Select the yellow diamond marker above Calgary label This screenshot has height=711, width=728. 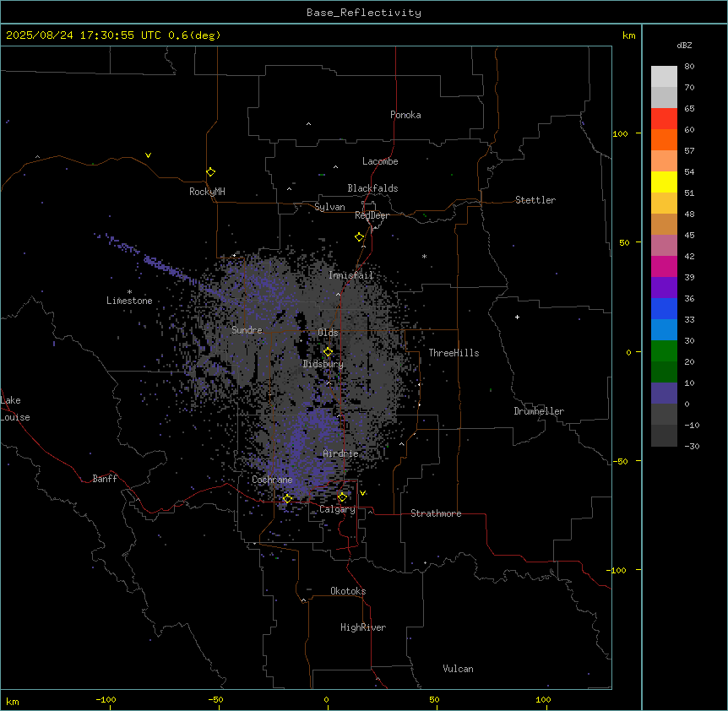[342, 497]
